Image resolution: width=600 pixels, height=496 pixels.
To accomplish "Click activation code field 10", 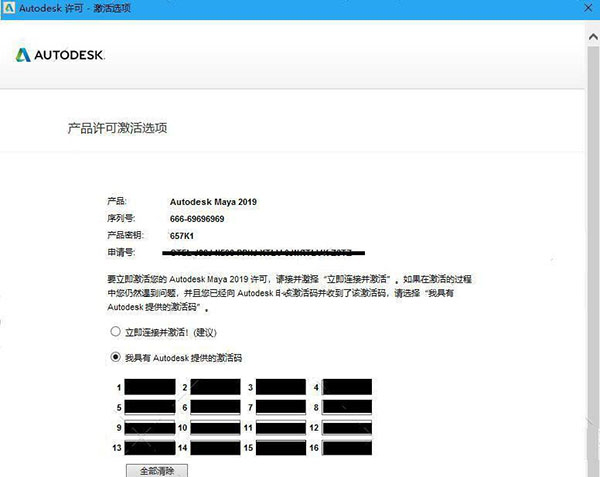I will pos(215,427).
